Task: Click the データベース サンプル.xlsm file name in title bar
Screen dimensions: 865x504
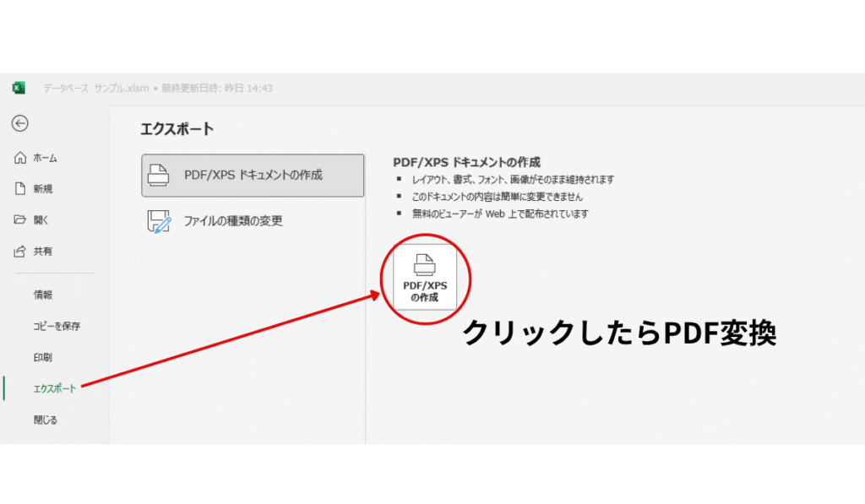Action: point(95,89)
